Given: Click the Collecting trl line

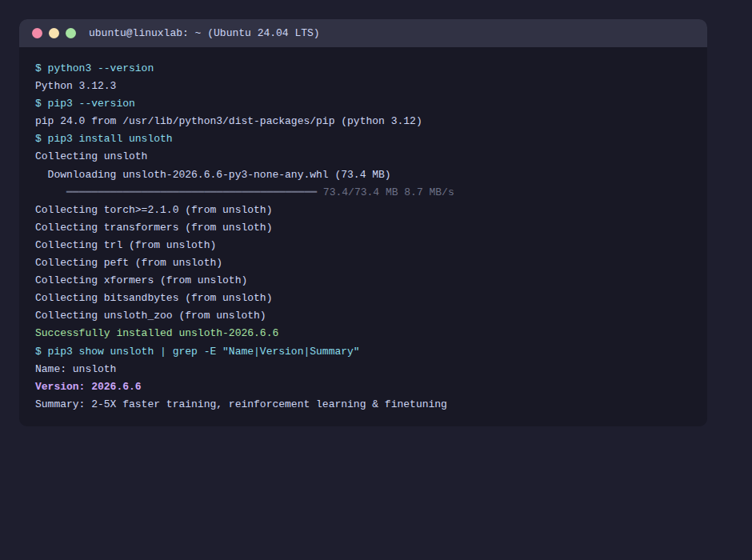Looking at the screenshot, I should [x=126, y=245].
